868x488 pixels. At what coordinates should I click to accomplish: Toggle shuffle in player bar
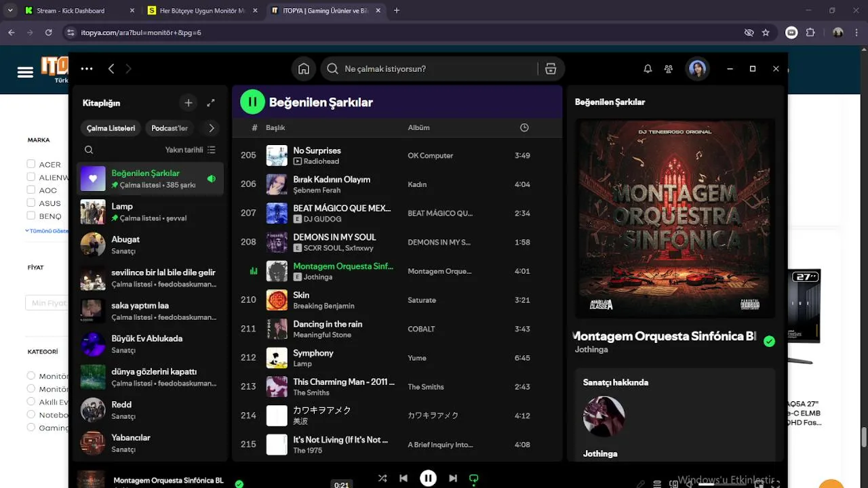click(x=382, y=479)
